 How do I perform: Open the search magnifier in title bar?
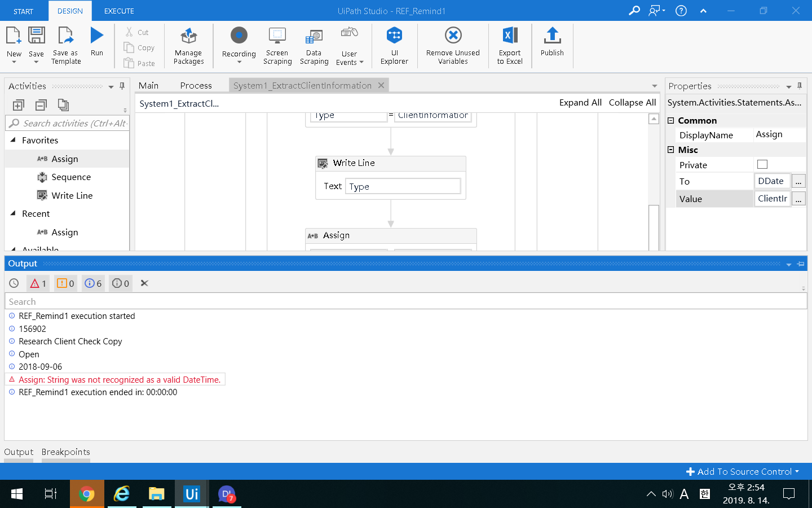coord(634,10)
